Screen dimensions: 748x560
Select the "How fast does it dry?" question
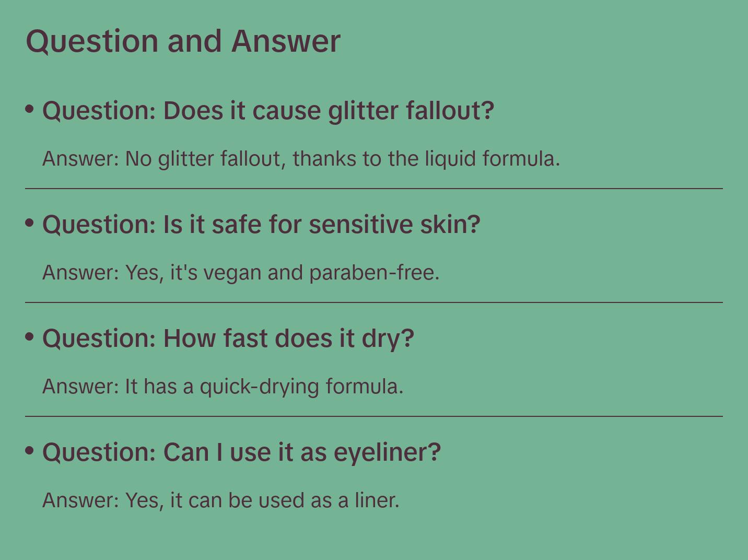(x=228, y=339)
